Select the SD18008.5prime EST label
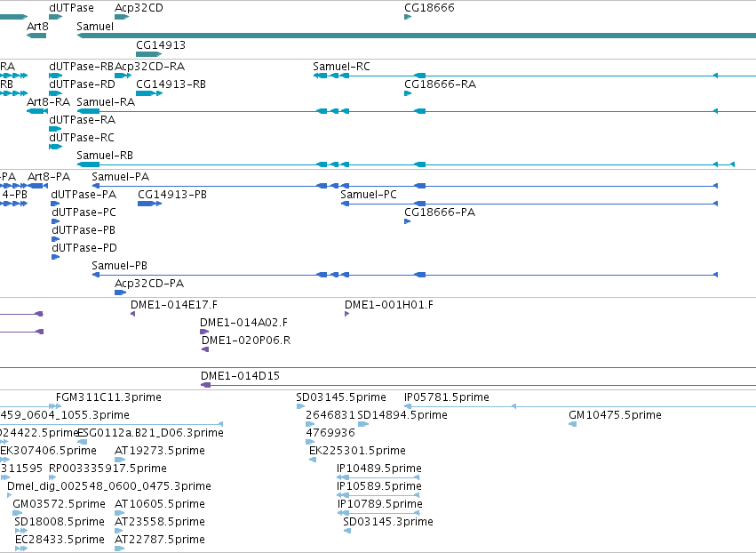Image resolution: width=756 pixels, height=553 pixels. coord(60,522)
